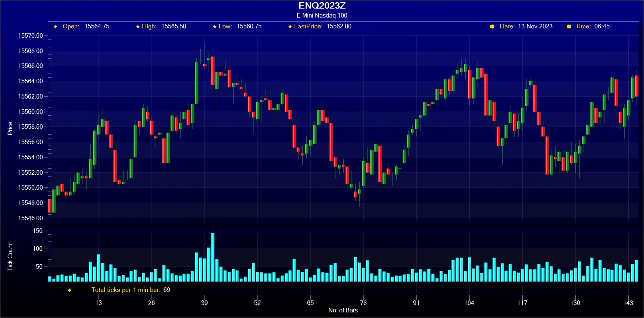The image size is (644, 318).
Task: Click bar number 78 on x-axis
Action: tap(363, 303)
